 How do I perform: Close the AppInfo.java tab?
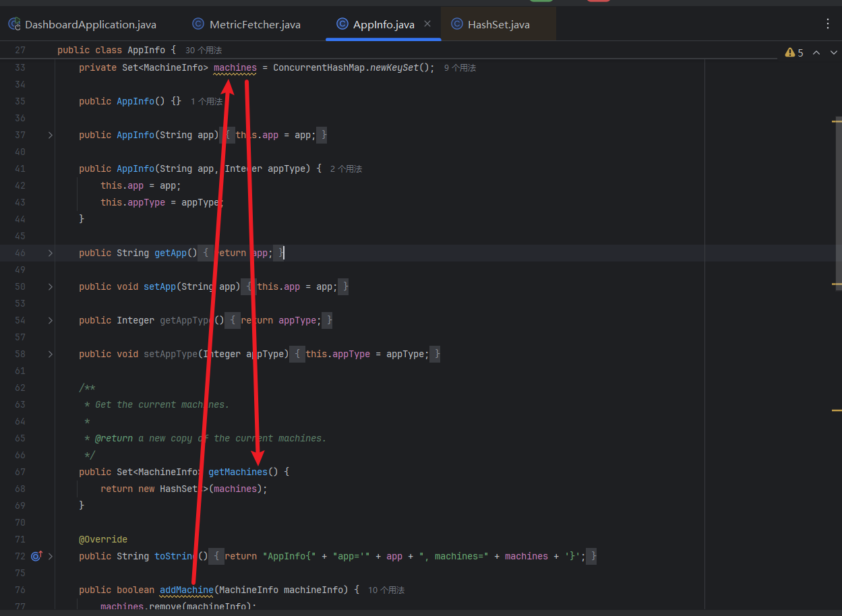pos(427,24)
